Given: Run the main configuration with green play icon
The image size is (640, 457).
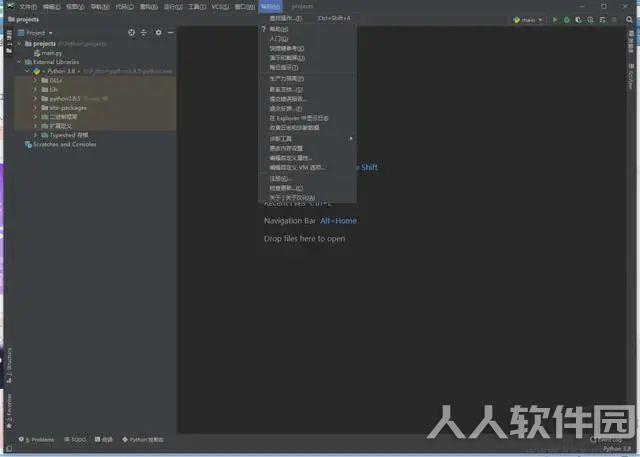Looking at the screenshot, I should pos(555,20).
